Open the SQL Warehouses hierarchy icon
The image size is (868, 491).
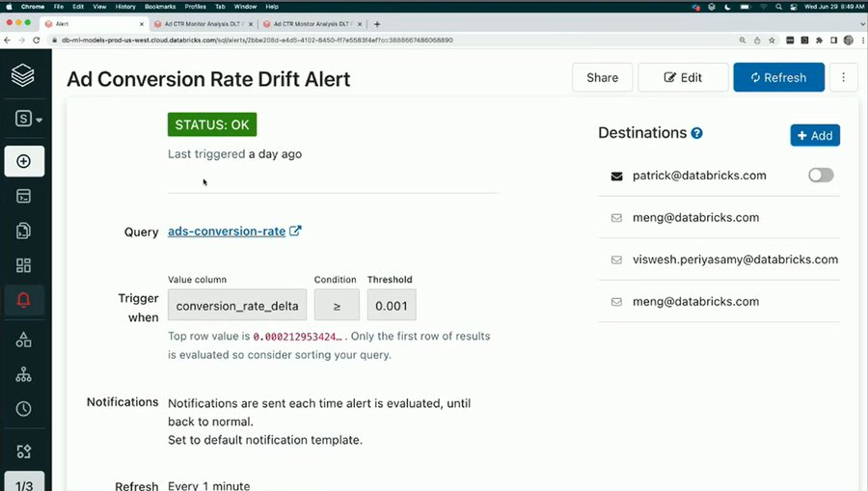point(23,374)
